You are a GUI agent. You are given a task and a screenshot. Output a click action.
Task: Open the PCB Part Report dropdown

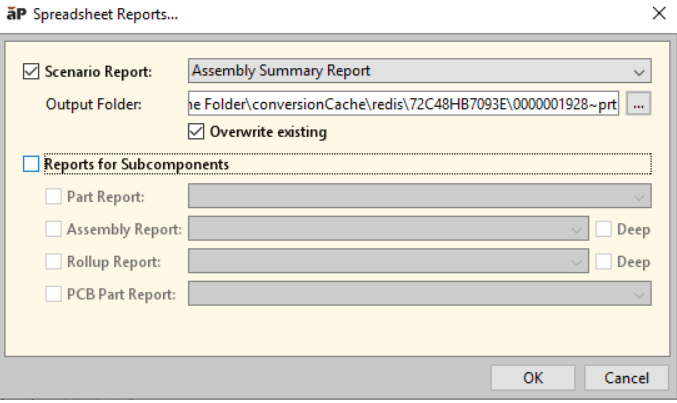click(x=419, y=294)
